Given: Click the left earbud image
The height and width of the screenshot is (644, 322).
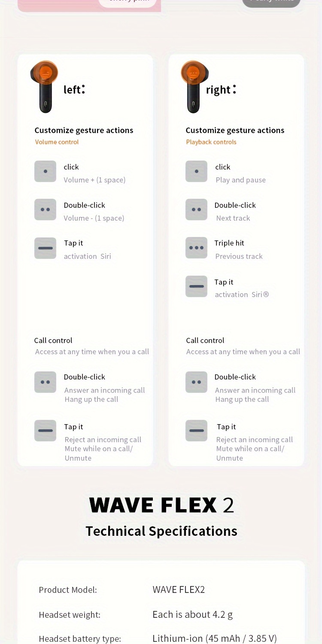Looking at the screenshot, I should click(45, 86).
